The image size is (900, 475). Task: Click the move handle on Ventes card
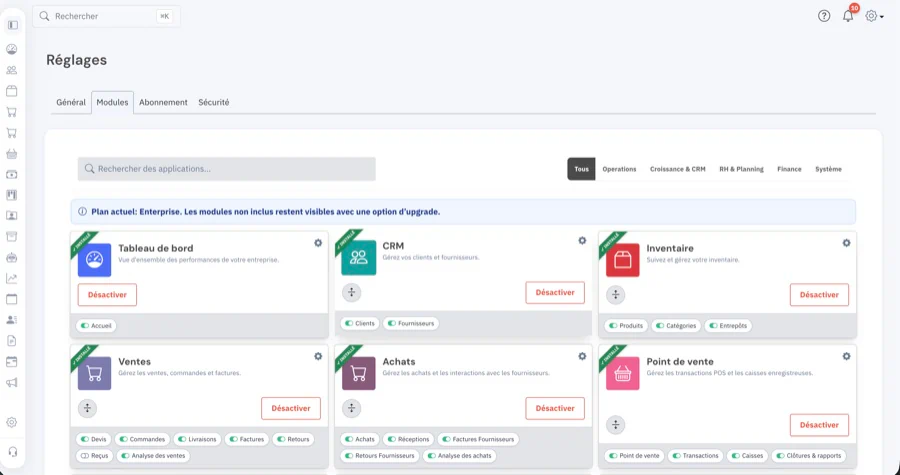(x=87, y=408)
